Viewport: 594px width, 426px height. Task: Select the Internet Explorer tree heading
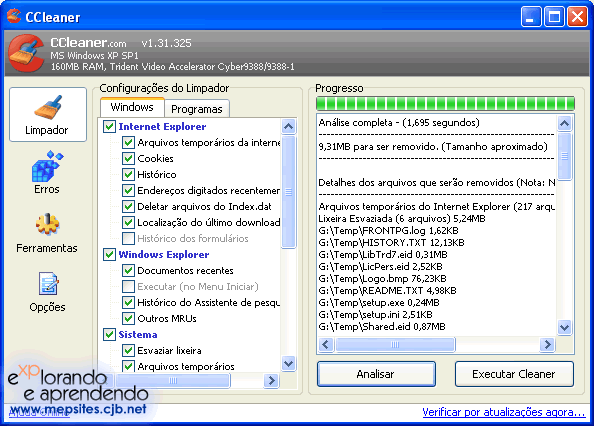[x=162, y=126]
